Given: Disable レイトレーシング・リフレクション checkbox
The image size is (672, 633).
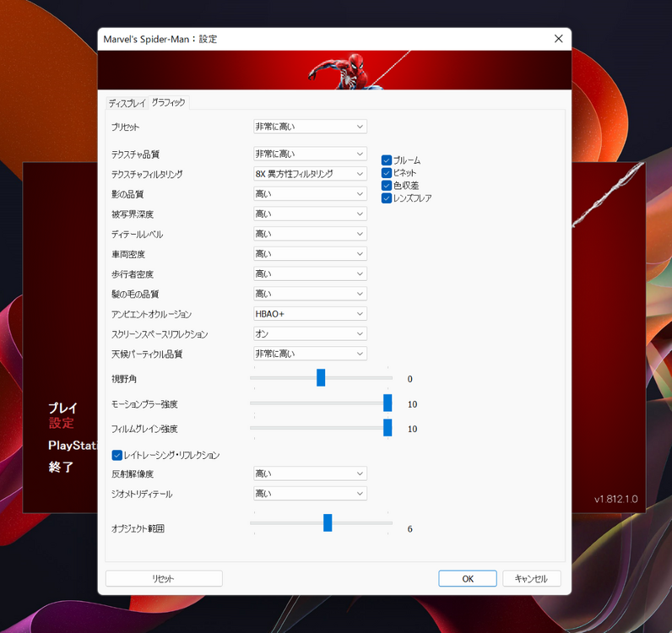Looking at the screenshot, I should (x=117, y=455).
